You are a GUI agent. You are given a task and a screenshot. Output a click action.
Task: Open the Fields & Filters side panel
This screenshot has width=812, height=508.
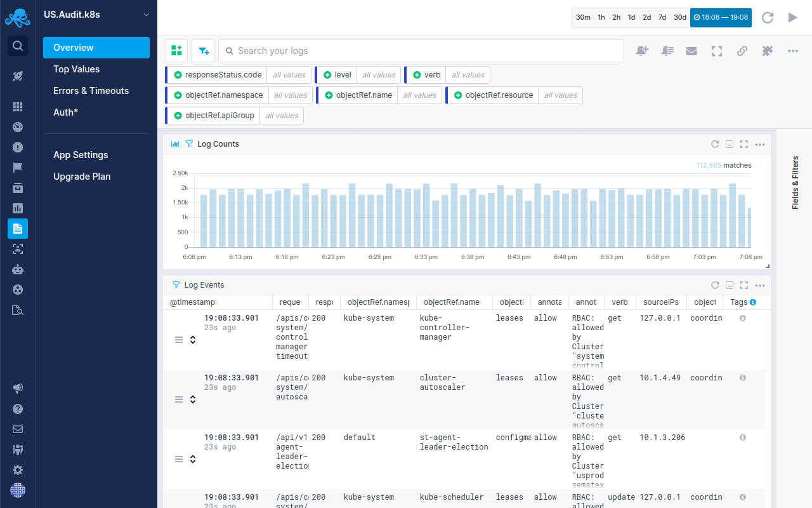[796, 183]
